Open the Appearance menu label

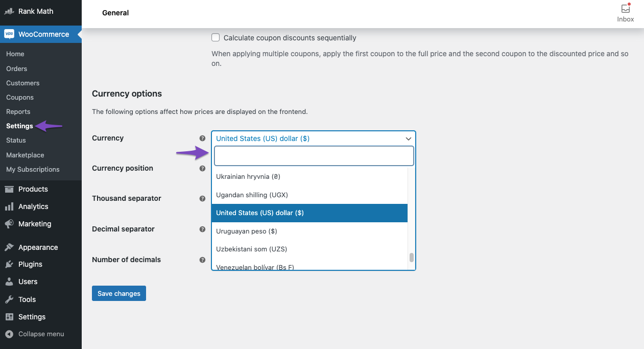pos(38,247)
